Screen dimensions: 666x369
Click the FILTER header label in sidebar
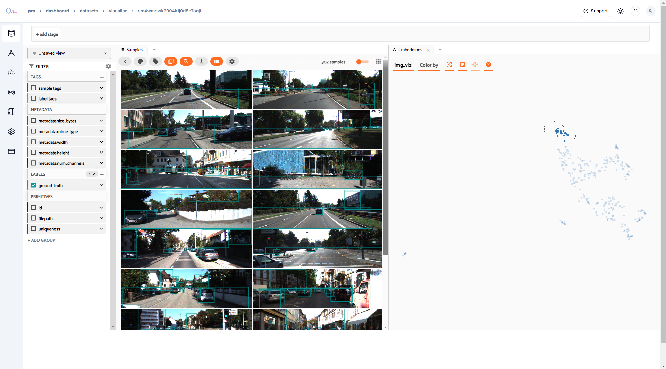42,66
